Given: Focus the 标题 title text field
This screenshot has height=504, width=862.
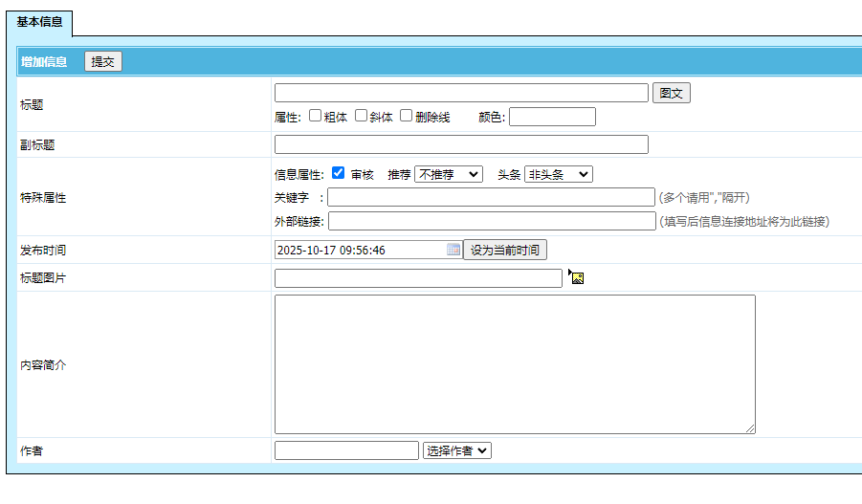Looking at the screenshot, I should tap(461, 93).
